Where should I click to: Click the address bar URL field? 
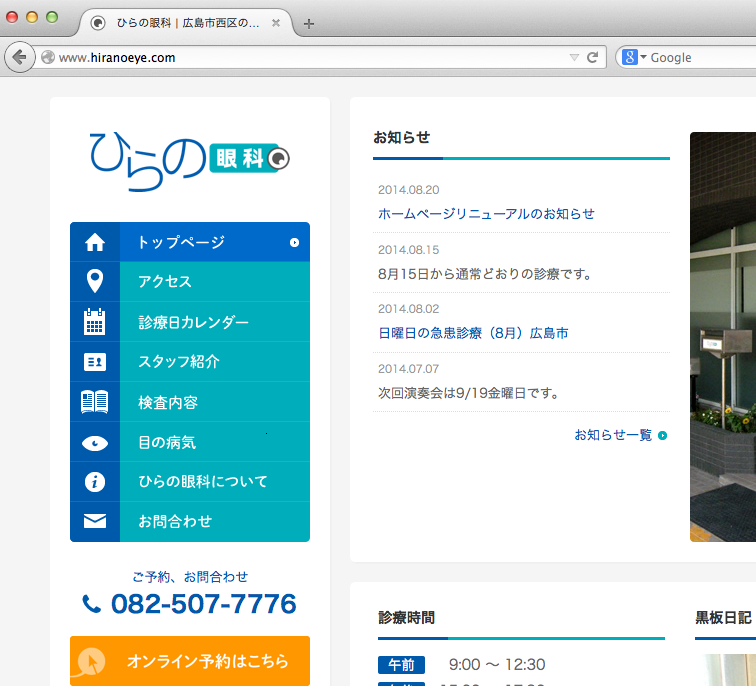300,58
